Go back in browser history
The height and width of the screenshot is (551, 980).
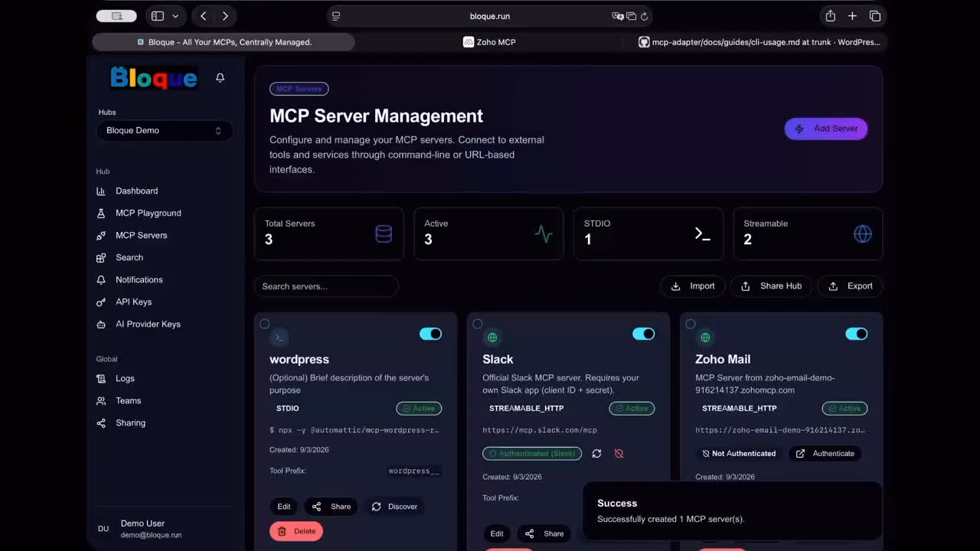pos(203,16)
